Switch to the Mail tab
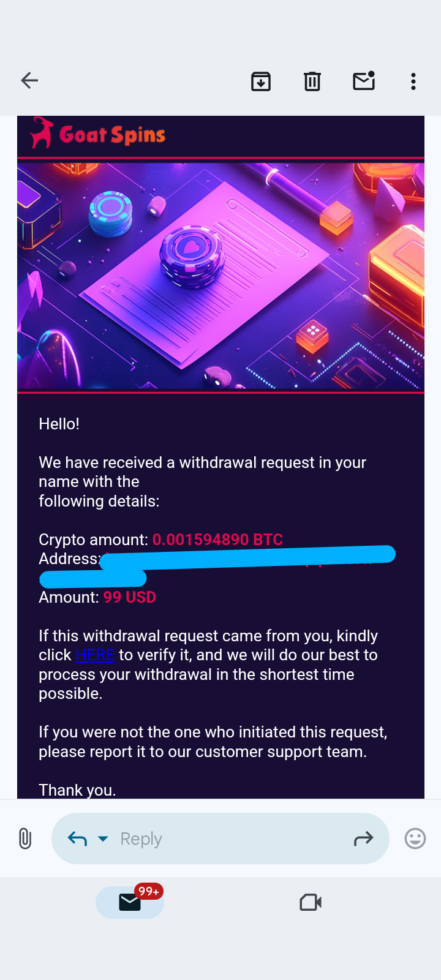 tap(129, 902)
